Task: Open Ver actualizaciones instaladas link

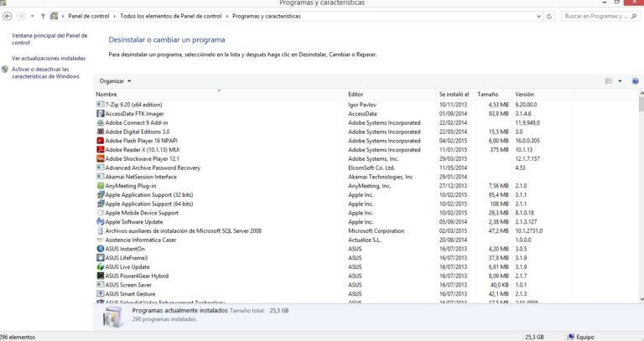Action: (x=49, y=58)
